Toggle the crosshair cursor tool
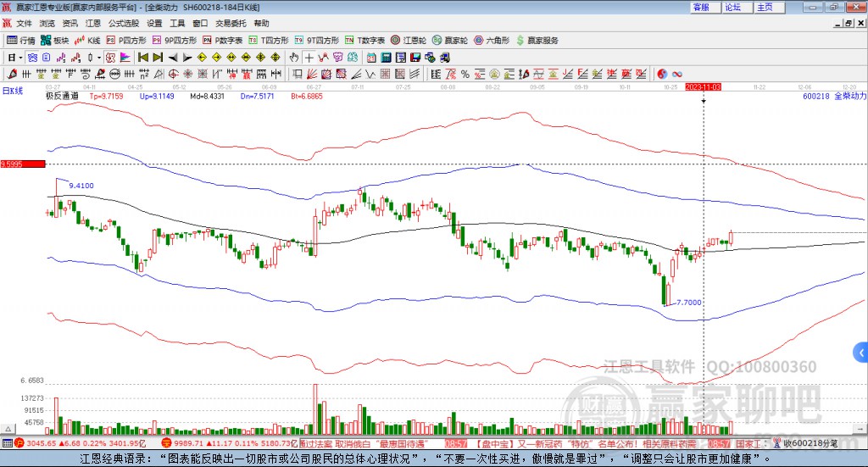Viewport: 868px width, 467px height. 310,58
